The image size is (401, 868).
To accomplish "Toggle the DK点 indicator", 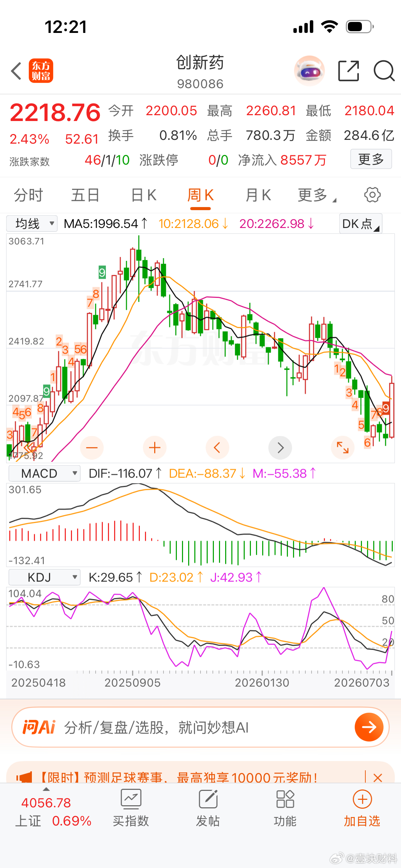I will coord(361,224).
